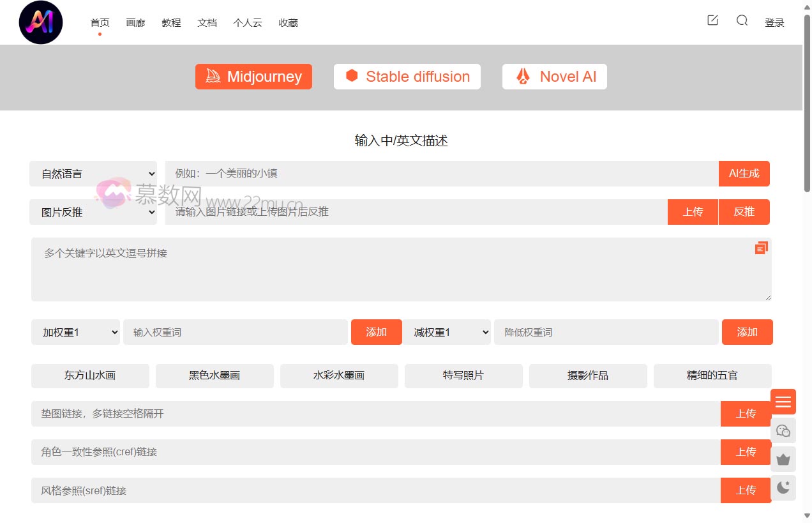This screenshot has width=812, height=523.
Task: Toggle dark mode with moon icon
Action: tap(783, 488)
